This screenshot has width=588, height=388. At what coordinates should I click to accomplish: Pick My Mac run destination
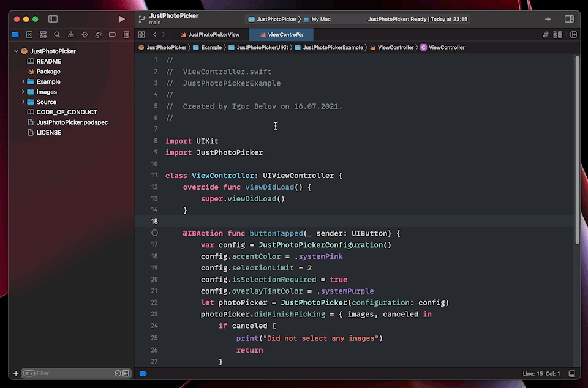tap(317, 19)
